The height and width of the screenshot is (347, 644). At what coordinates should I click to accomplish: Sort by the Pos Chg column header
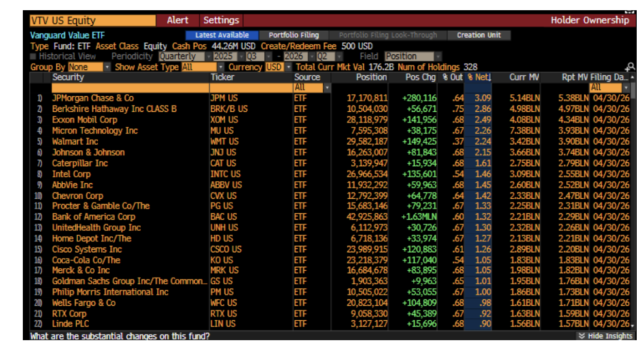point(420,77)
